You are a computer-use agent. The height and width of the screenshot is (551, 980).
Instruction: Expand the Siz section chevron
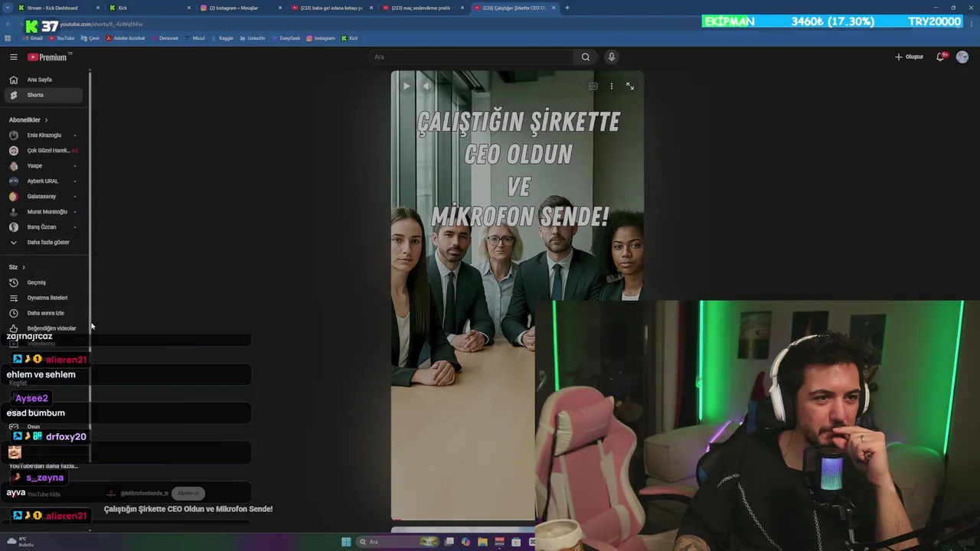24,267
